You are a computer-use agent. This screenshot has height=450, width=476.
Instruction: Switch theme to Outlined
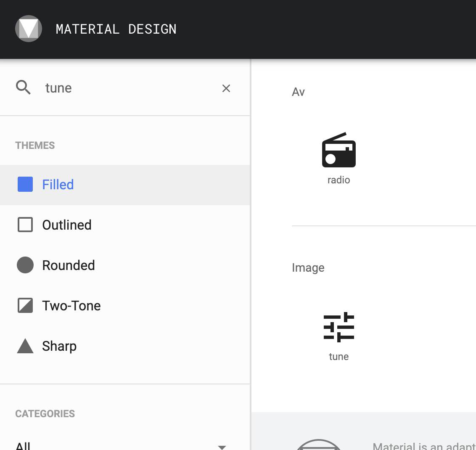(x=66, y=225)
